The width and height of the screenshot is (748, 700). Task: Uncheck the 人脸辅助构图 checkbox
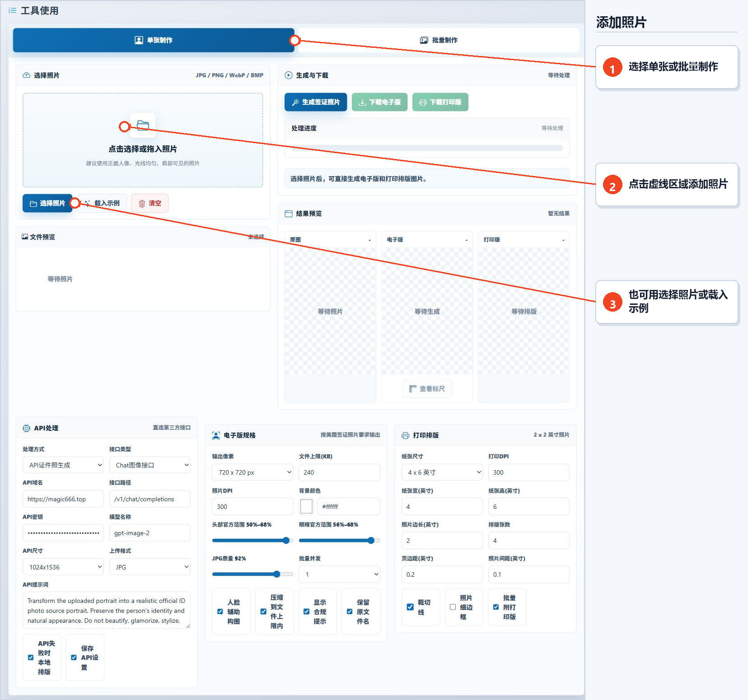[220, 611]
